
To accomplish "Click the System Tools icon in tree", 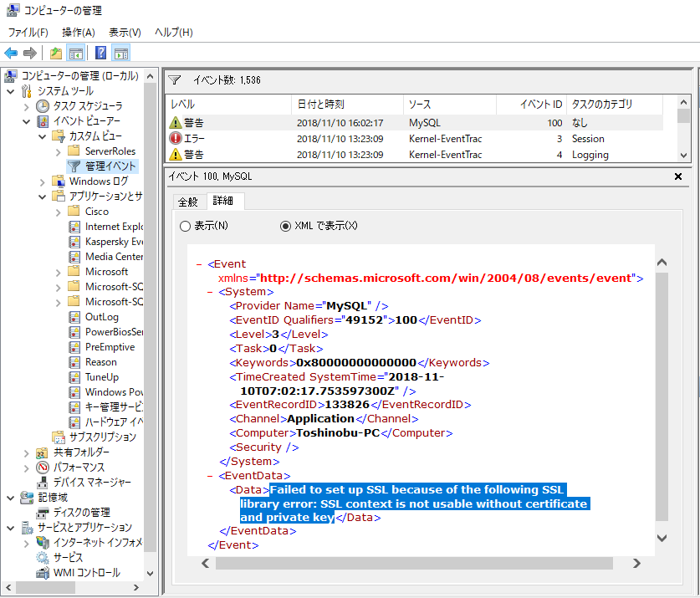I will coord(27,91).
